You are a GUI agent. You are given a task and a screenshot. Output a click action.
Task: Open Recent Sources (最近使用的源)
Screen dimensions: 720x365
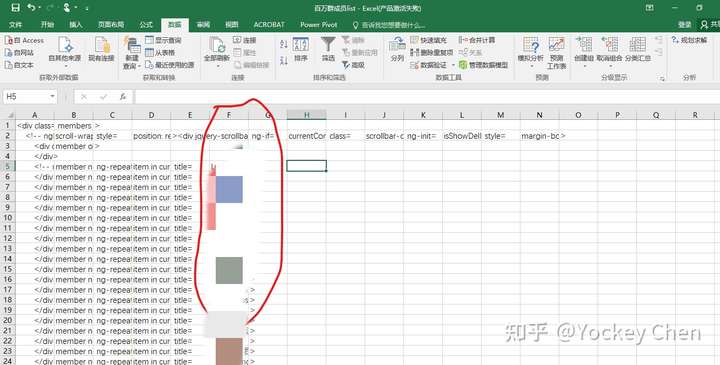click(169, 65)
